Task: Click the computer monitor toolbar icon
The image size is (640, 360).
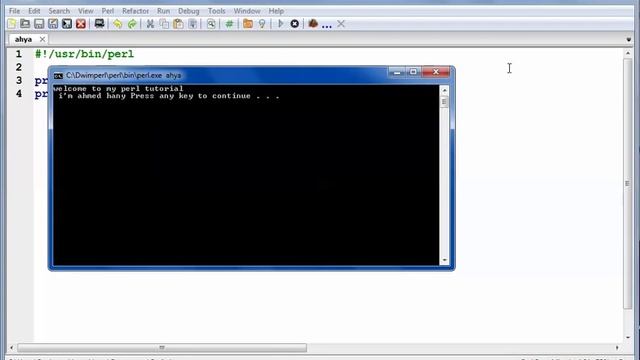Action: [99, 24]
